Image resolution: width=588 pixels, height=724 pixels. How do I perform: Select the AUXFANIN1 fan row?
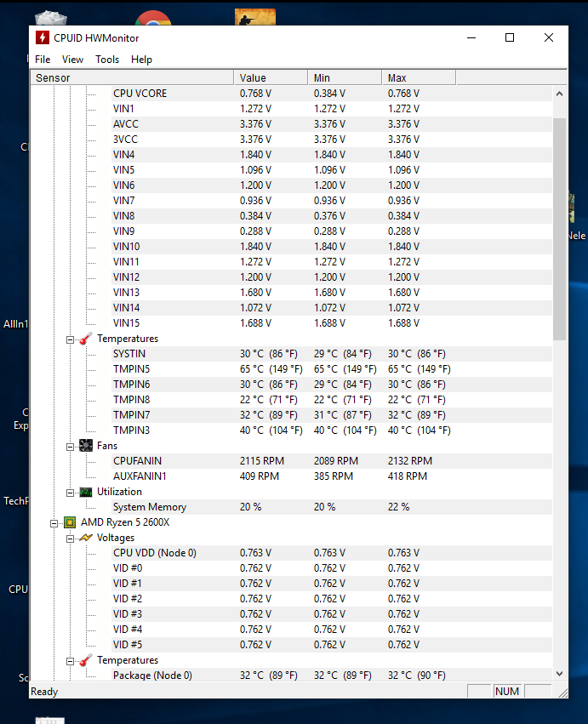pyautogui.click(x=332, y=476)
